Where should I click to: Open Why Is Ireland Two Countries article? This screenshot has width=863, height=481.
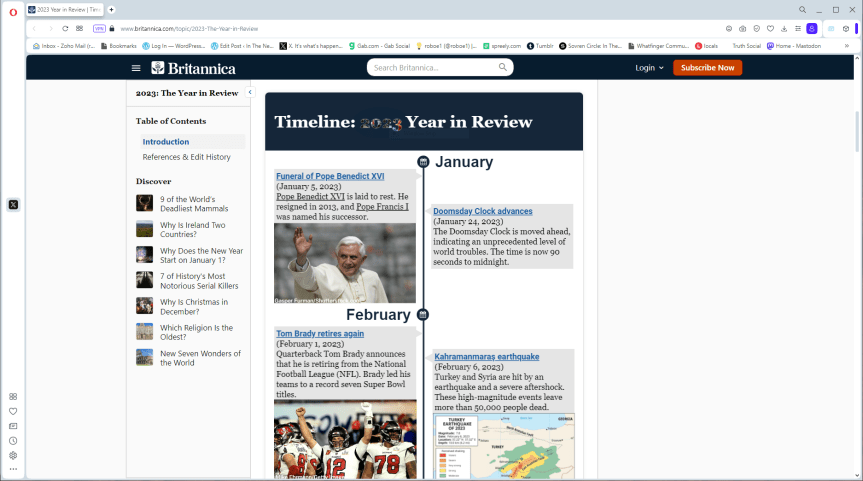[x=193, y=229]
